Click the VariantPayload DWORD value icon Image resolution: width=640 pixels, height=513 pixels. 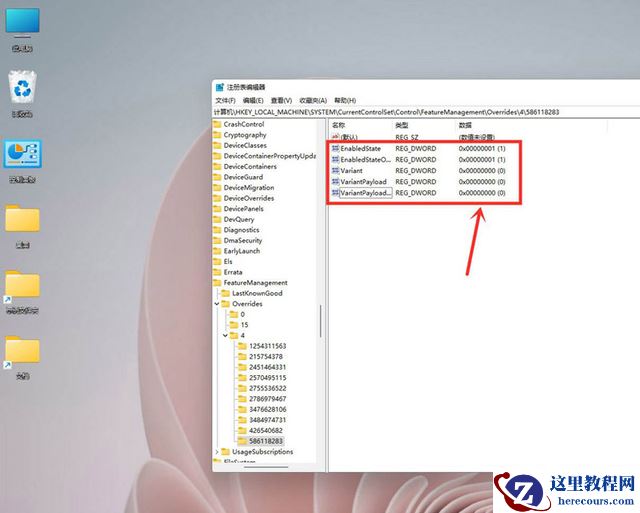336,181
